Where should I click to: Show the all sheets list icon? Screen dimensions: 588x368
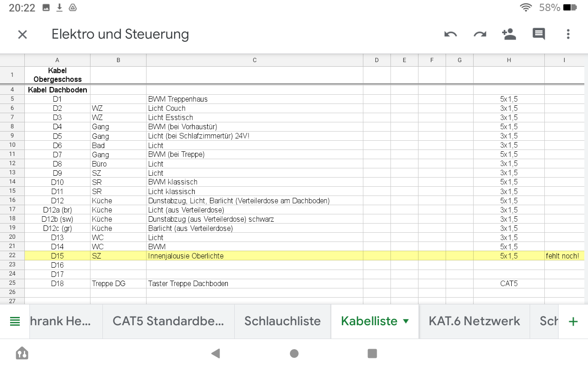click(x=15, y=322)
